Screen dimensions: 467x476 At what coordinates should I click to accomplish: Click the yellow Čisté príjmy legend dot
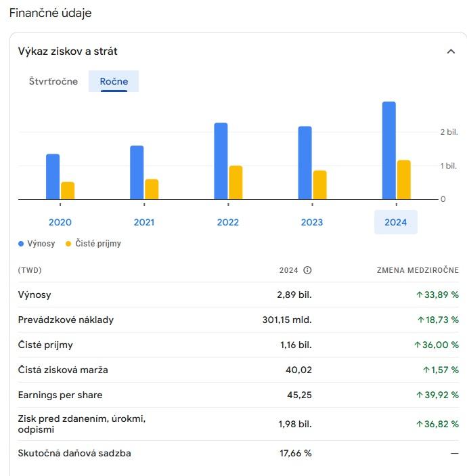click(x=68, y=244)
